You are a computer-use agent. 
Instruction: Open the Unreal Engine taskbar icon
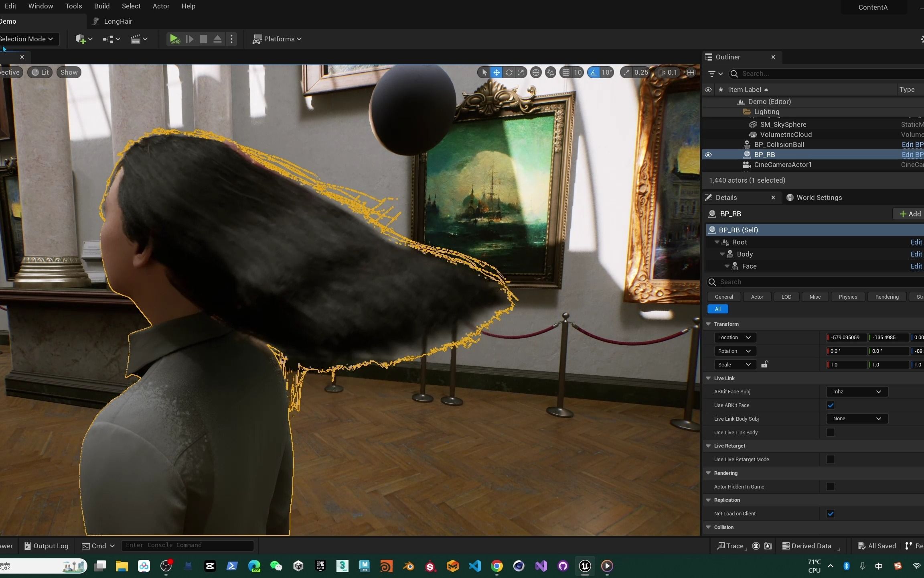click(x=585, y=566)
